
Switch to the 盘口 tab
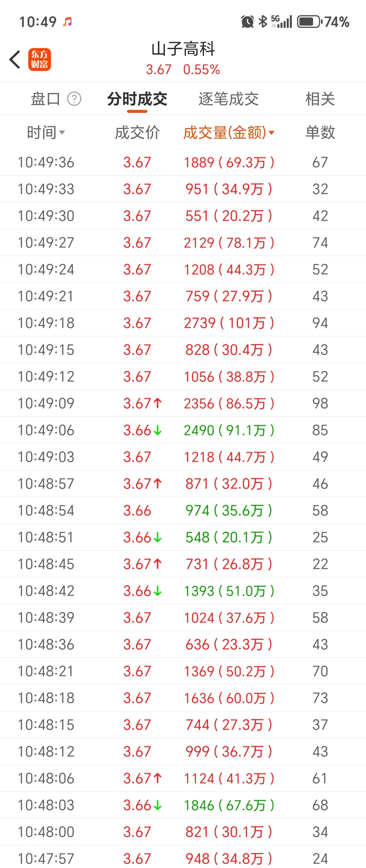pos(45,99)
